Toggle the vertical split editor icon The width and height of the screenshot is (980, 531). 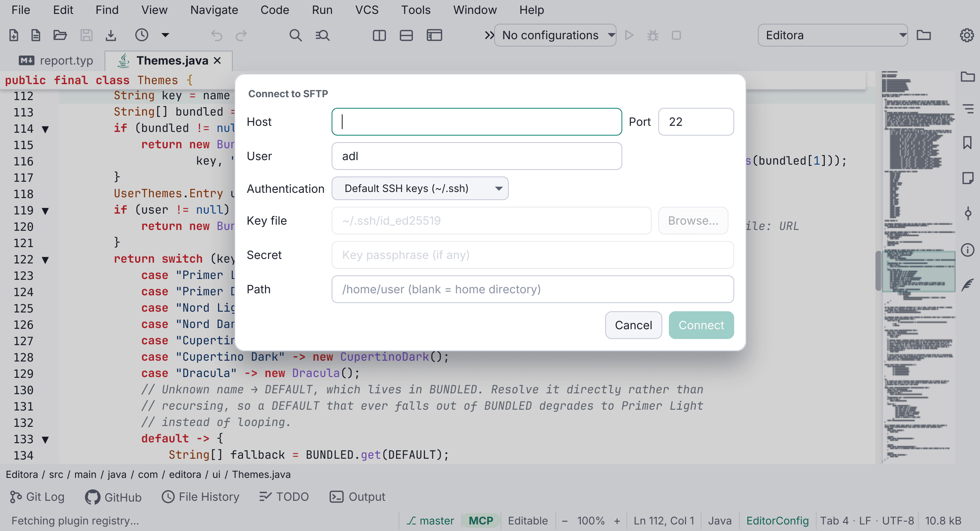click(x=379, y=36)
